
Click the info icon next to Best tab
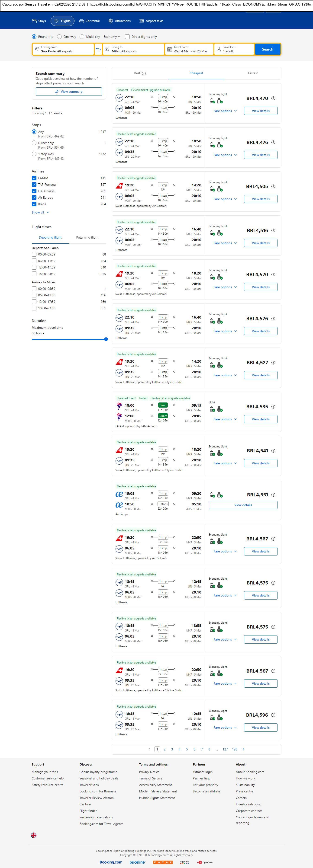coord(144,73)
